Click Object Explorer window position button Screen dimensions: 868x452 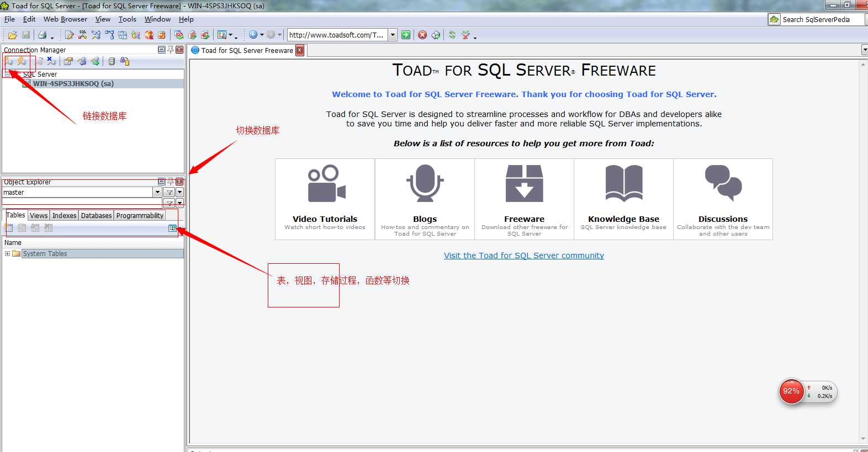[x=162, y=182]
